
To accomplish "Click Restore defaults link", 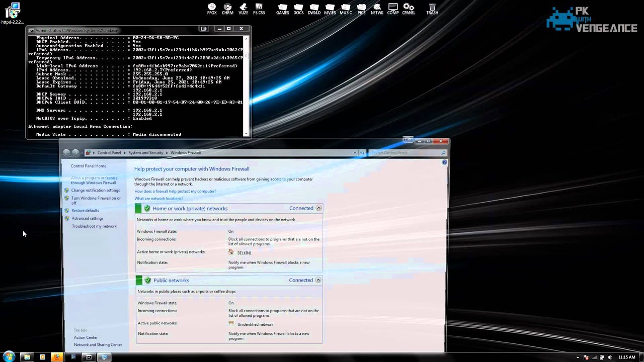I will 85,211.
